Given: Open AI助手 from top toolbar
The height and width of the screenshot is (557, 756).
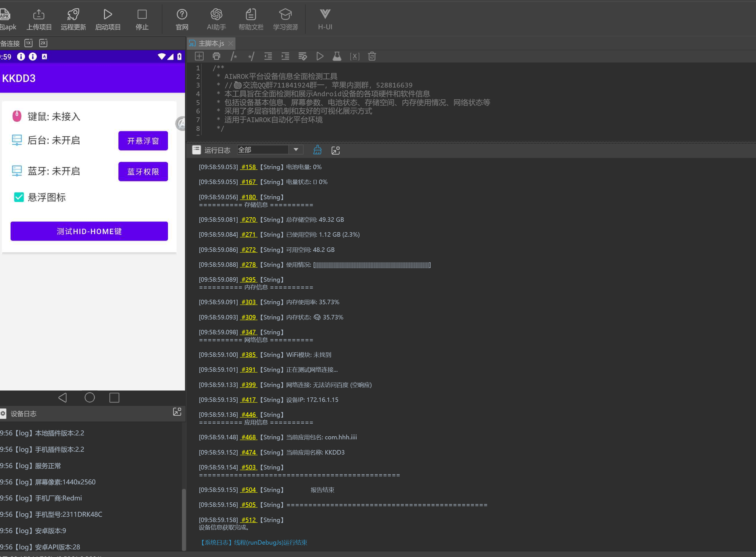Looking at the screenshot, I should [216, 19].
